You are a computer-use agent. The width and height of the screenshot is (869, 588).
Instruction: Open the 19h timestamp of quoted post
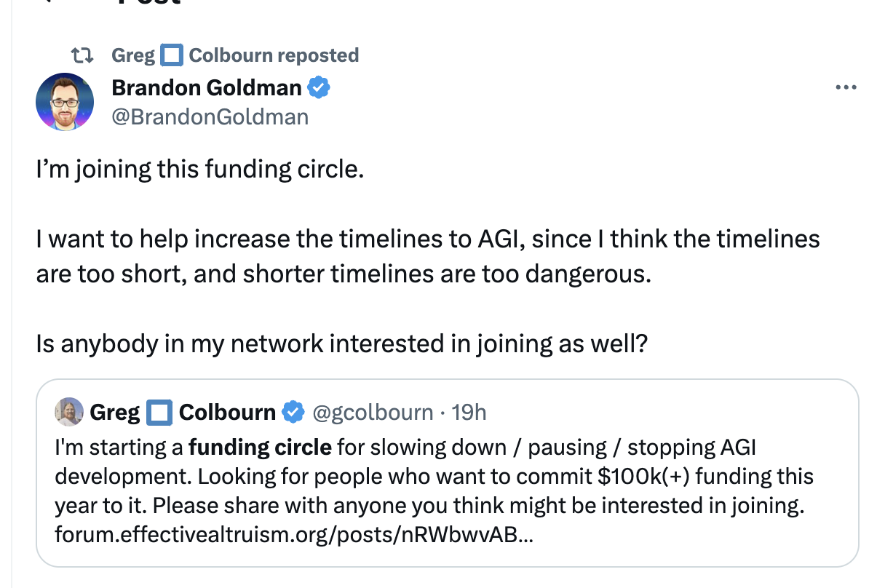[x=469, y=413]
